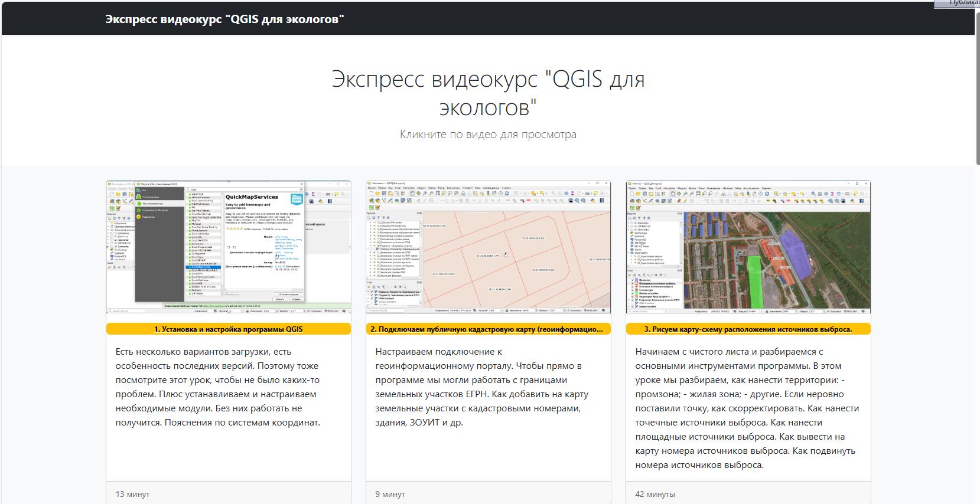Open the cadastral map lesson video thumbnail
The height and width of the screenshot is (504, 980).
[489, 247]
